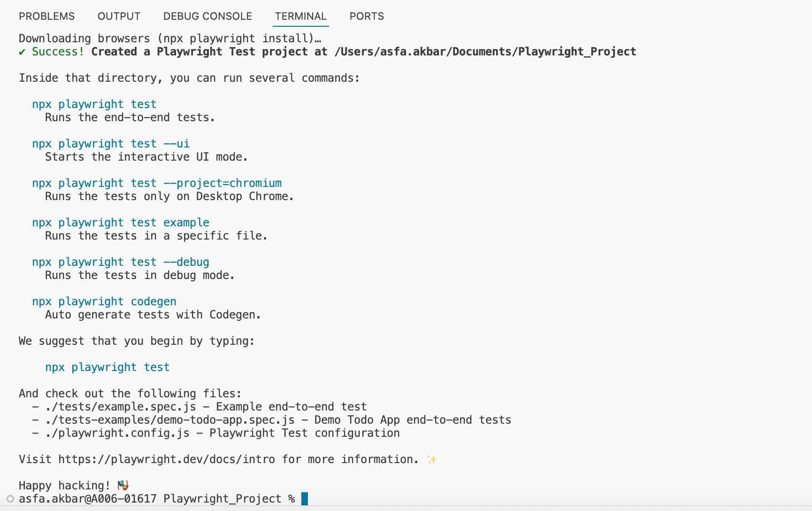Click the green Success checkmark icon

pos(22,52)
